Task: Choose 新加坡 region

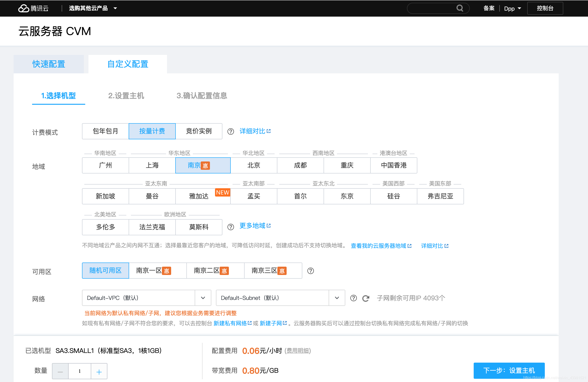Action: click(106, 196)
